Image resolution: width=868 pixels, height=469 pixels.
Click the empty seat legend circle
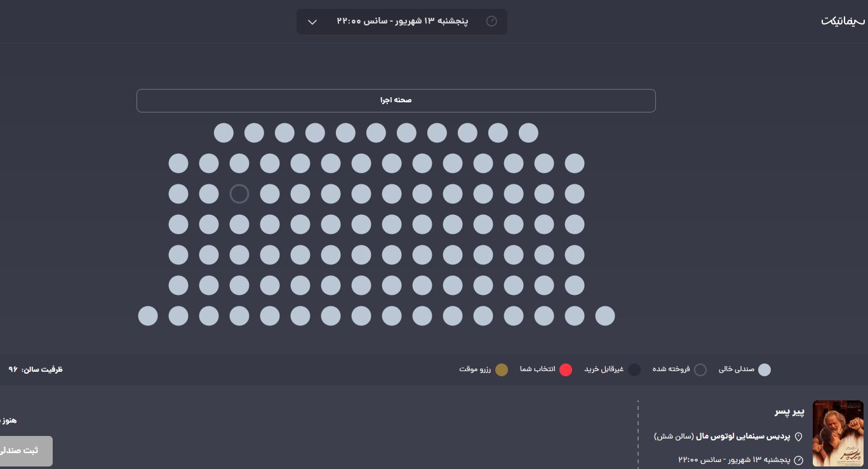[x=765, y=370]
